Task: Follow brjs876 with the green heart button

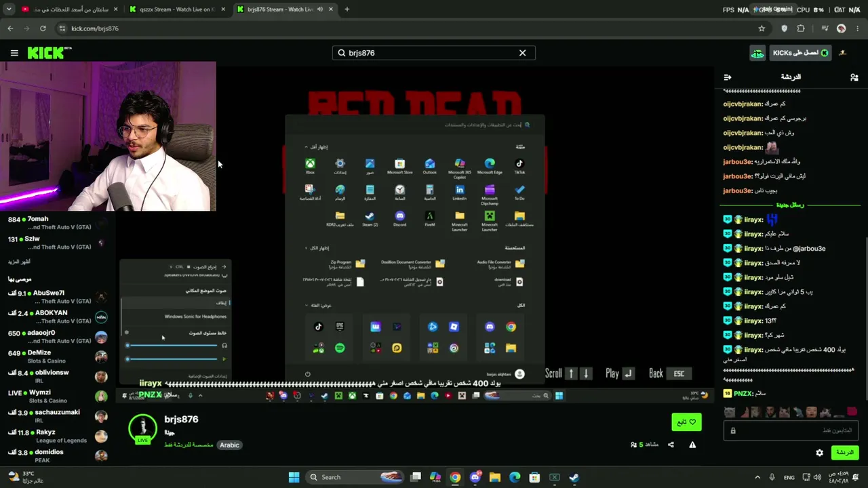Action: pos(686,422)
